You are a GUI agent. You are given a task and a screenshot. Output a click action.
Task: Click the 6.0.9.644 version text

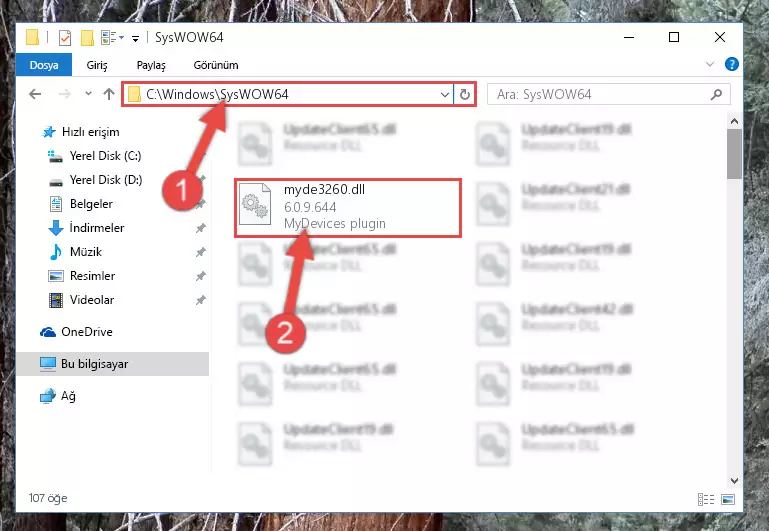coord(310,207)
